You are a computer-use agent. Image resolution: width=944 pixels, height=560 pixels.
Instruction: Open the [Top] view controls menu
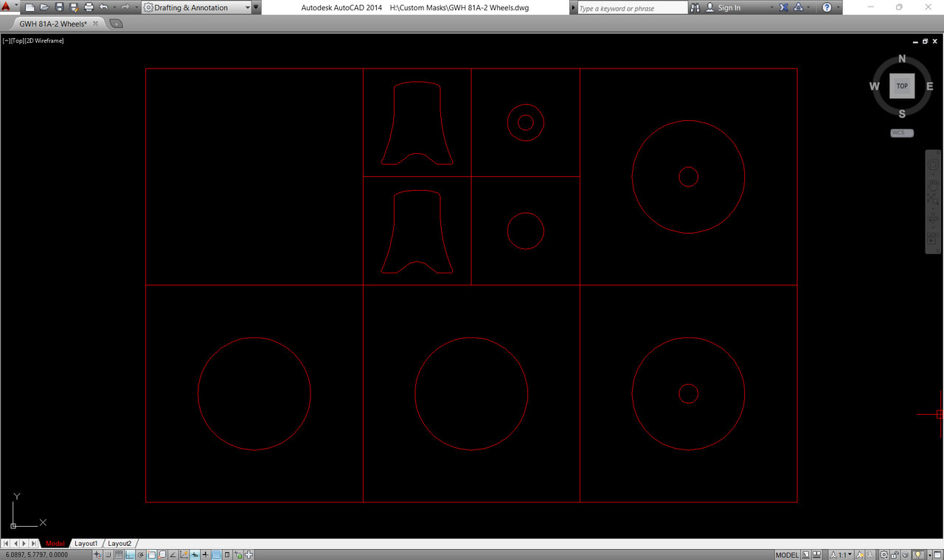[18, 41]
